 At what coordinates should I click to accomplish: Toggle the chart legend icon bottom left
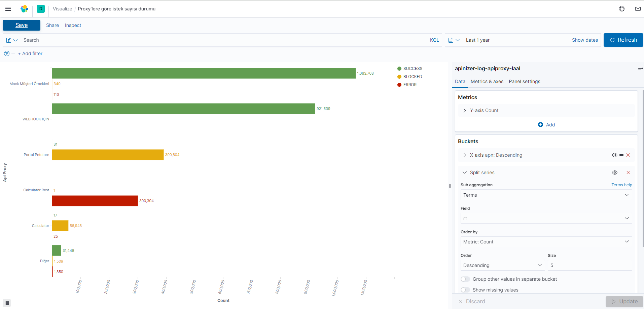click(6, 303)
